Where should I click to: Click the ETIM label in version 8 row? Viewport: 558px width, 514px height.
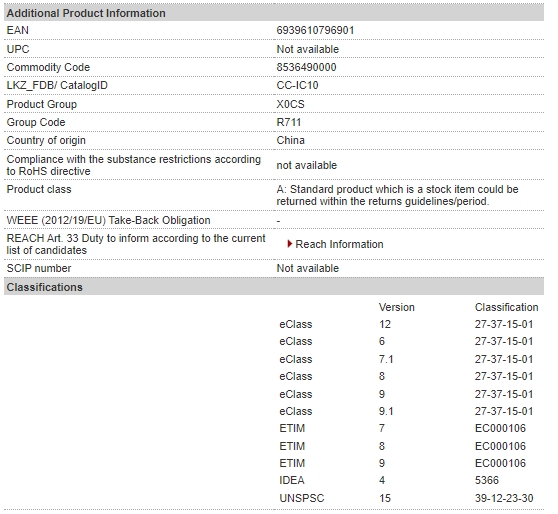(x=292, y=446)
